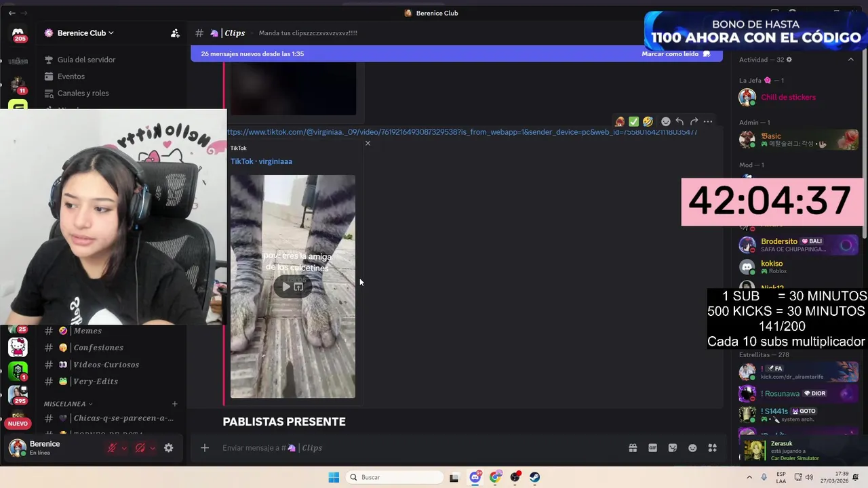Open member kokiso profile
The height and width of the screenshot is (488, 868).
click(797, 267)
